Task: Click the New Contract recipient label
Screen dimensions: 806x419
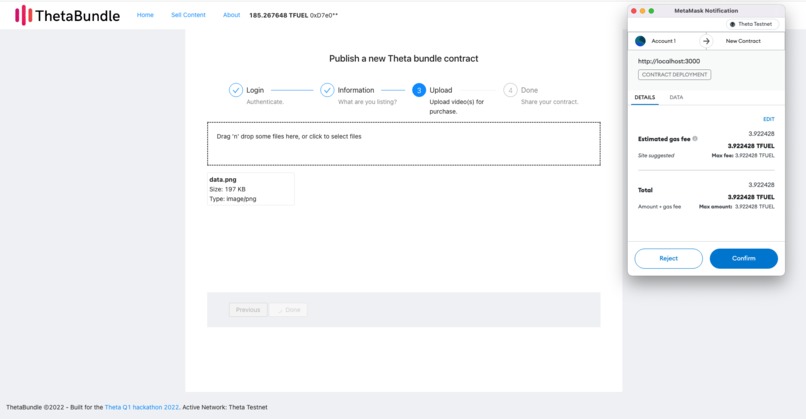Action: point(743,41)
